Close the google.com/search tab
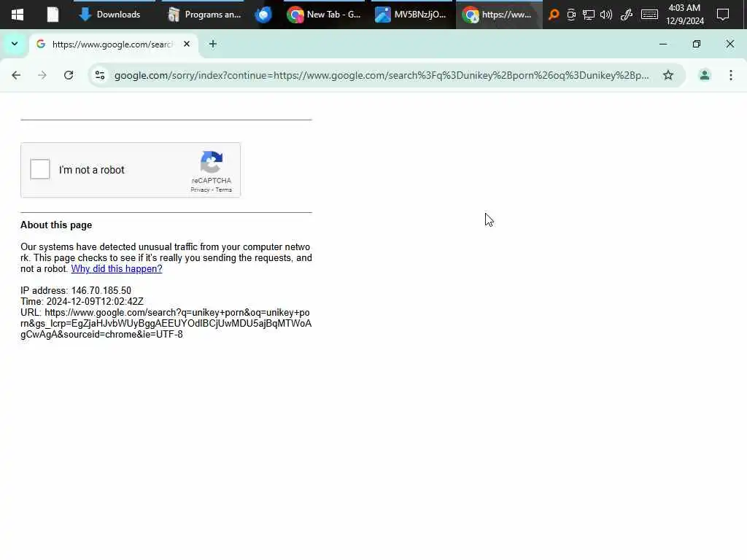747x560 pixels. [187, 44]
